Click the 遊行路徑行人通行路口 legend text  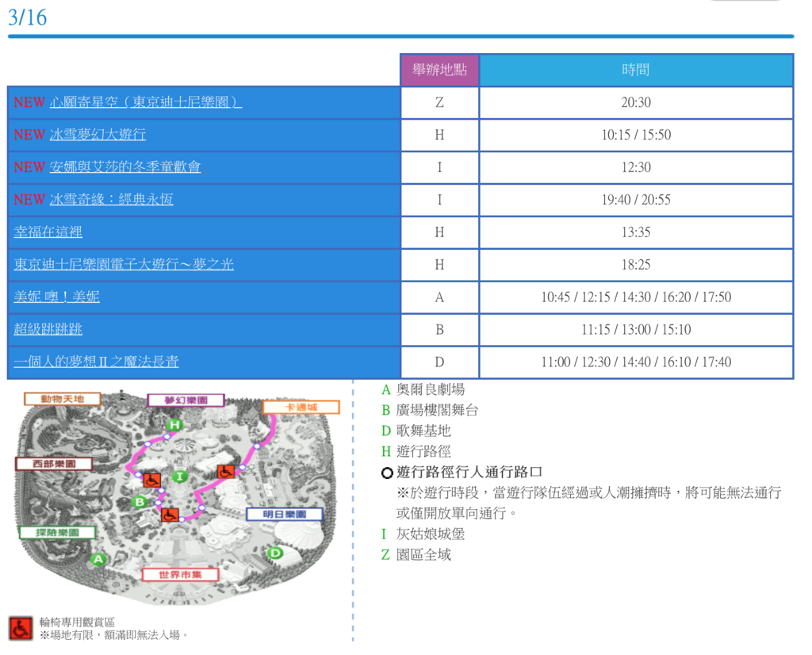[469, 473]
